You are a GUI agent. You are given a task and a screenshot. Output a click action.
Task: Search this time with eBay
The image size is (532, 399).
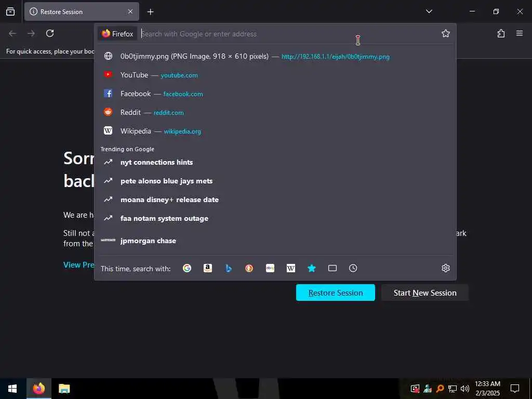click(x=270, y=269)
